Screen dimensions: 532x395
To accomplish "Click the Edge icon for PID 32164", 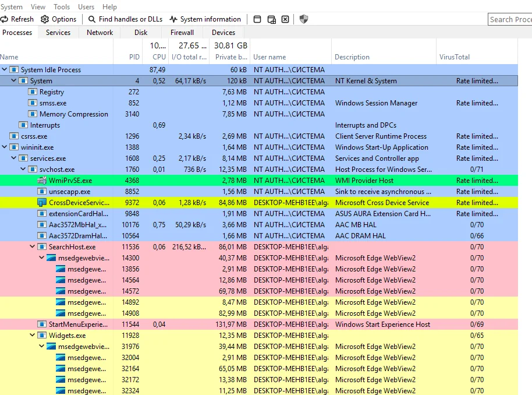I will coord(61,369).
